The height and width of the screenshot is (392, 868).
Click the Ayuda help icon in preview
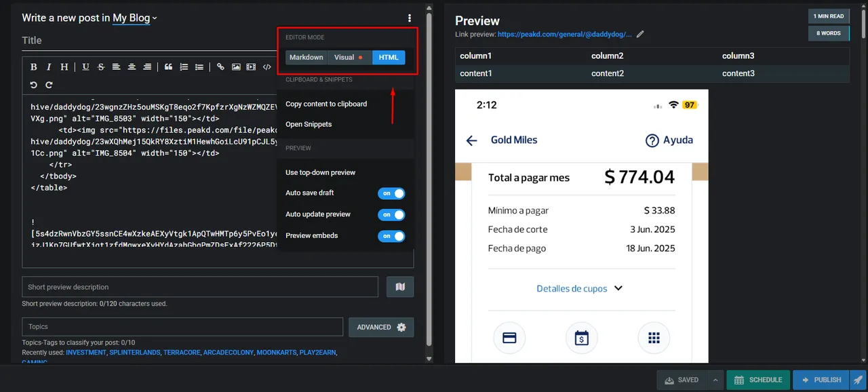click(x=669, y=140)
